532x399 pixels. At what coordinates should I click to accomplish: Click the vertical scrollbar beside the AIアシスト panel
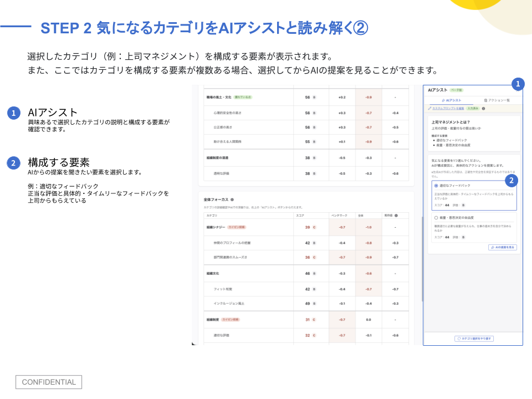(422, 259)
